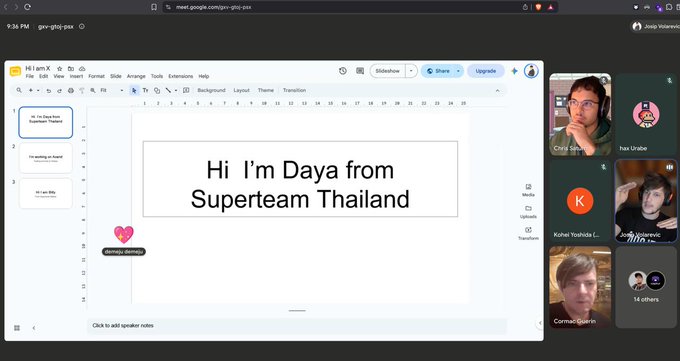
Task: Click to add speaker notes
Action: (297, 325)
